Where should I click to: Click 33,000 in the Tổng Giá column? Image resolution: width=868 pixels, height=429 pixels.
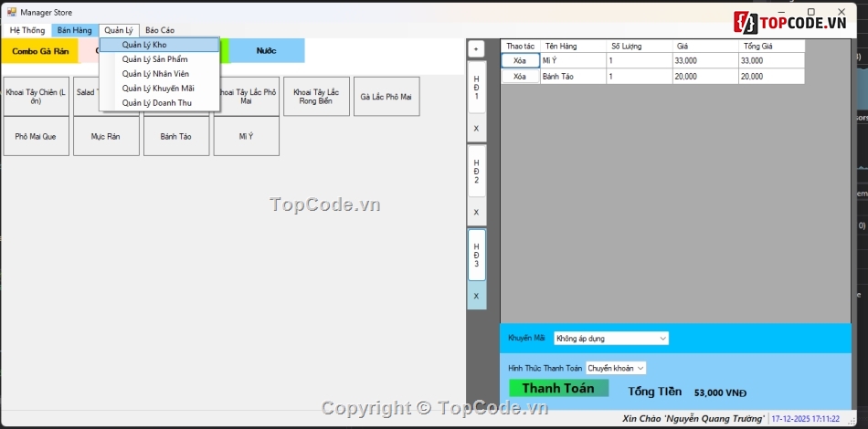pyautogui.click(x=771, y=61)
